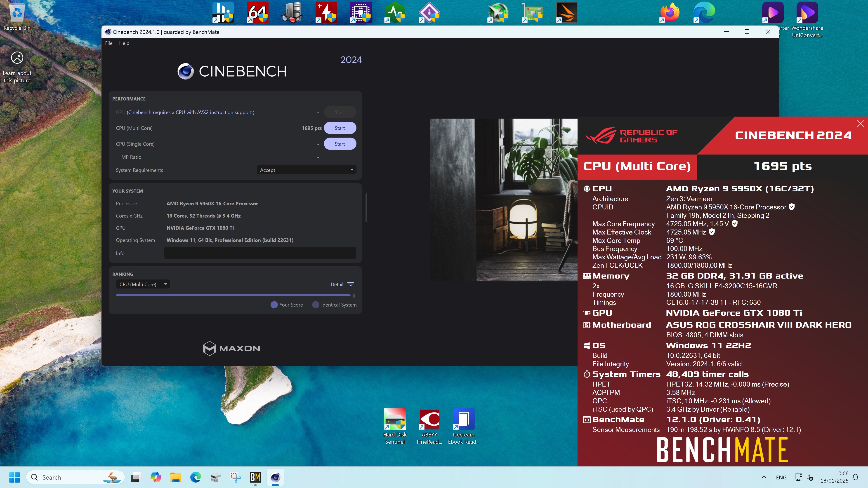Start the CPU (Multi Core) benchmark
Image resolution: width=868 pixels, height=488 pixels.
(340, 128)
